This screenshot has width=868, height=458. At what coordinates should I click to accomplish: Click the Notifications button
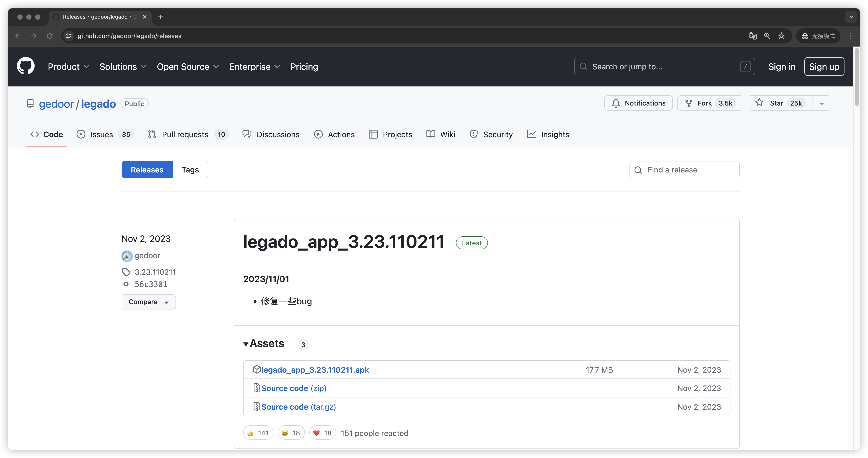(639, 103)
